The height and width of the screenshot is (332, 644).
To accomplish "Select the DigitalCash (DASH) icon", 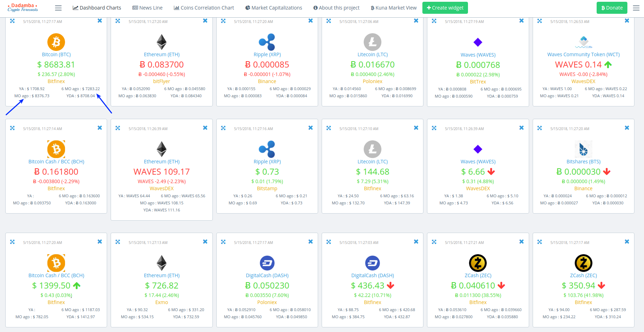I will click(267, 263).
